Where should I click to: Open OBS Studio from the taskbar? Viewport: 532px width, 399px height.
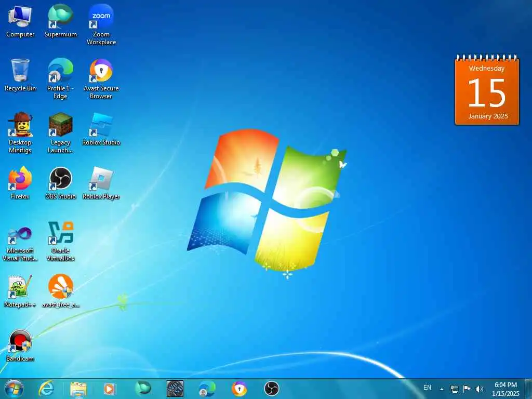pyautogui.click(x=271, y=389)
